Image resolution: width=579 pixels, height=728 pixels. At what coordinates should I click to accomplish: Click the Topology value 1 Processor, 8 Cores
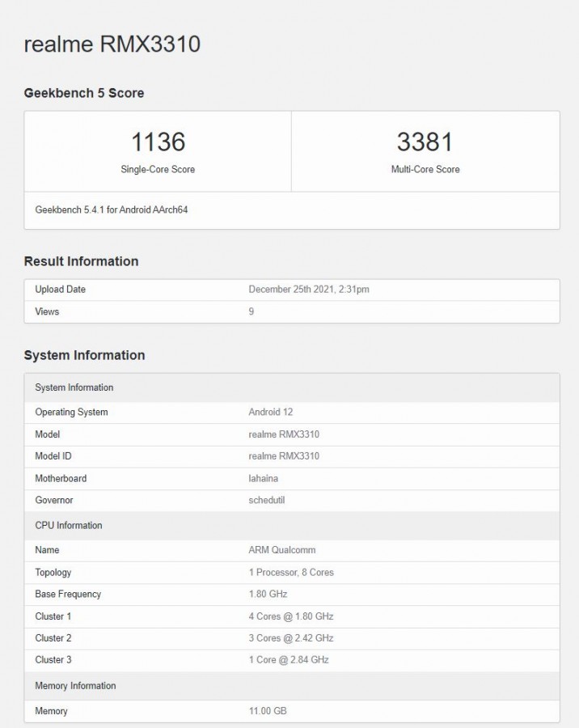click(x=291, y=573)
